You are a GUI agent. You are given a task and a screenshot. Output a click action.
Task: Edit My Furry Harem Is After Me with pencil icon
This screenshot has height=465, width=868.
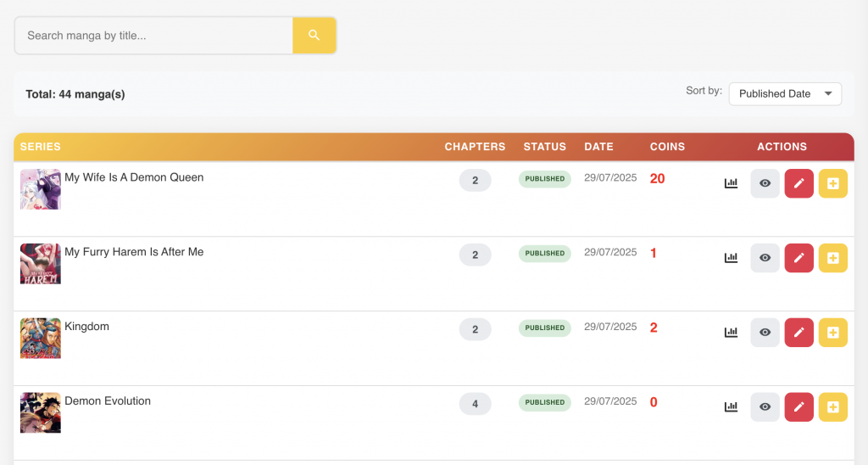tap(798, 258)
